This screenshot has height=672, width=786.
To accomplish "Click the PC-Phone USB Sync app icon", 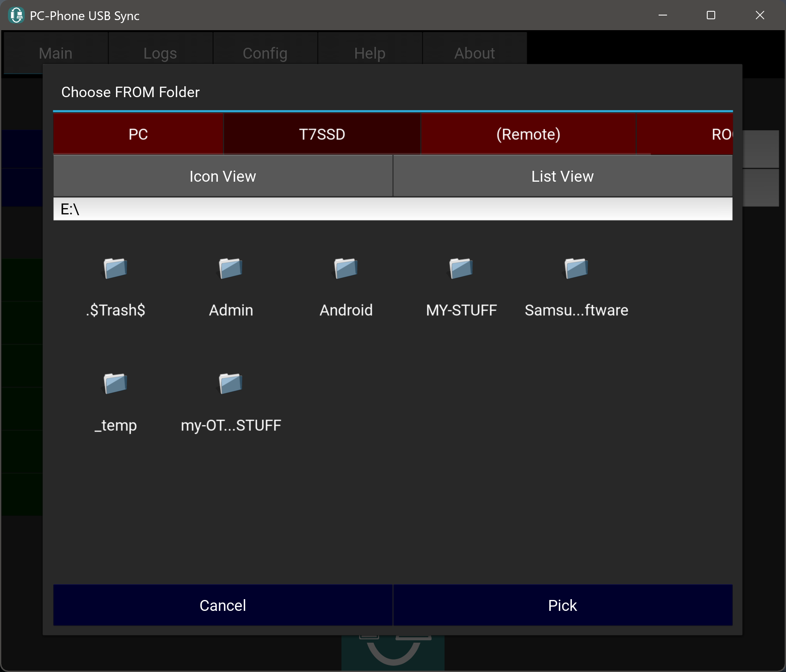I will (x=16, y=15).
